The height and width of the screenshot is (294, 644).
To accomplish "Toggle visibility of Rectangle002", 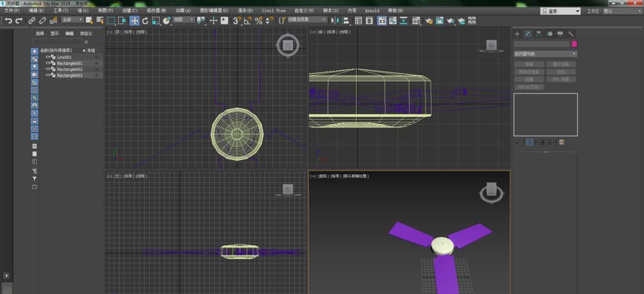I will pyautogui.click(x=48, y=69).
